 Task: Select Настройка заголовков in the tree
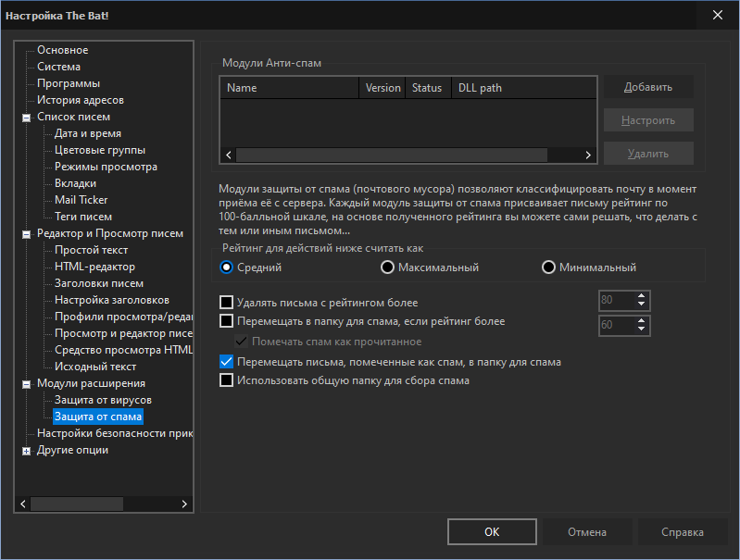point(112,300)
